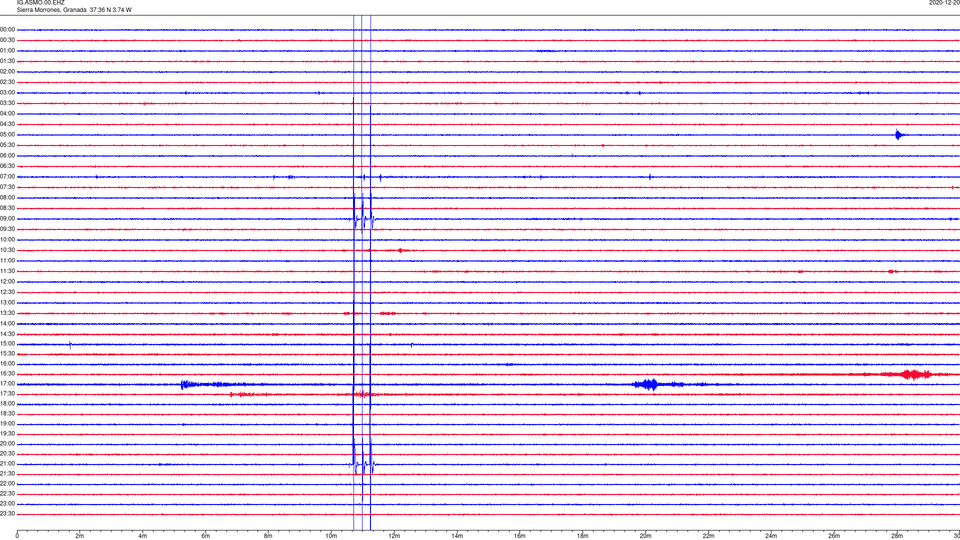
Task: Select the 13:30 trace time label
Action: tap(7, 312)
